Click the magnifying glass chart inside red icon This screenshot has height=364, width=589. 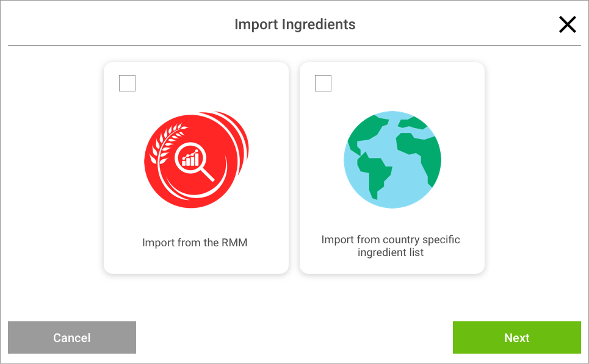pos(194,162)
